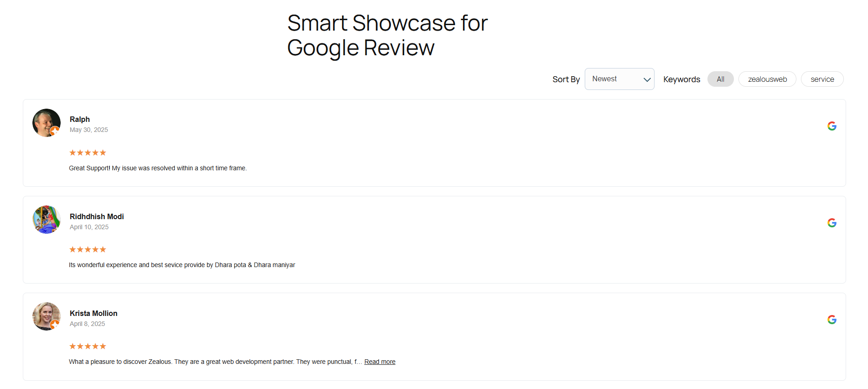The height and width of the screenshot is (389, 868).
Task: Select the All keyword filter
Action: [720, 79]
